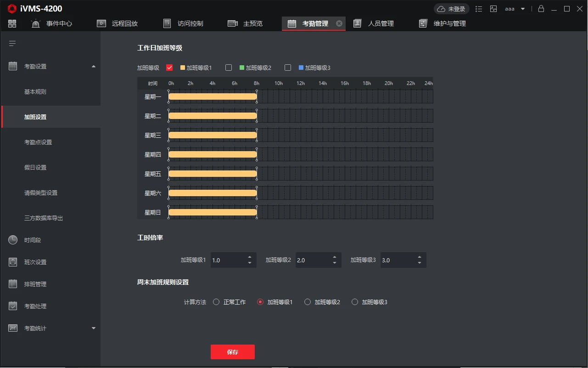Open the task list icon in title bar

[x=479, y=9]
